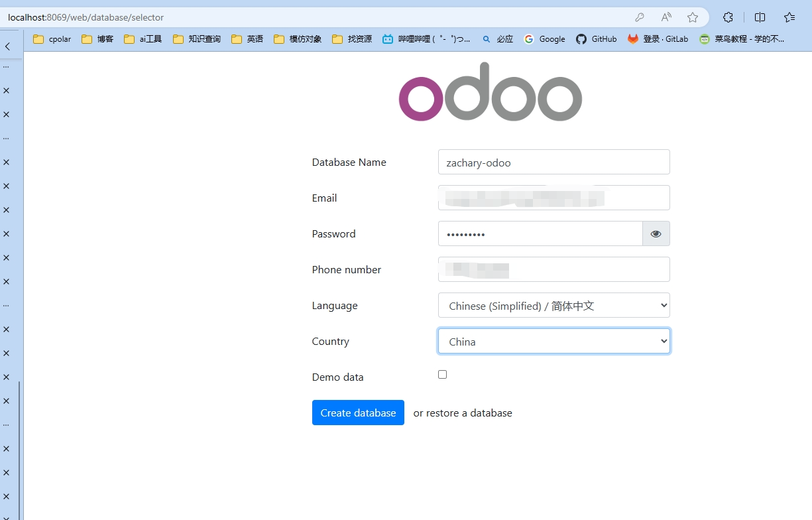Open the GitHub bookmark
Image resolution: width=812 pixels, height=520 pixels.
click(x=596, y=39)
